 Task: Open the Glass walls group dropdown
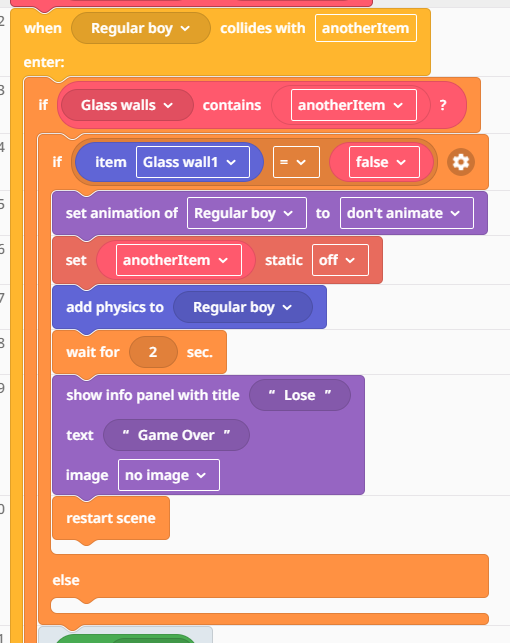[127, 105]
